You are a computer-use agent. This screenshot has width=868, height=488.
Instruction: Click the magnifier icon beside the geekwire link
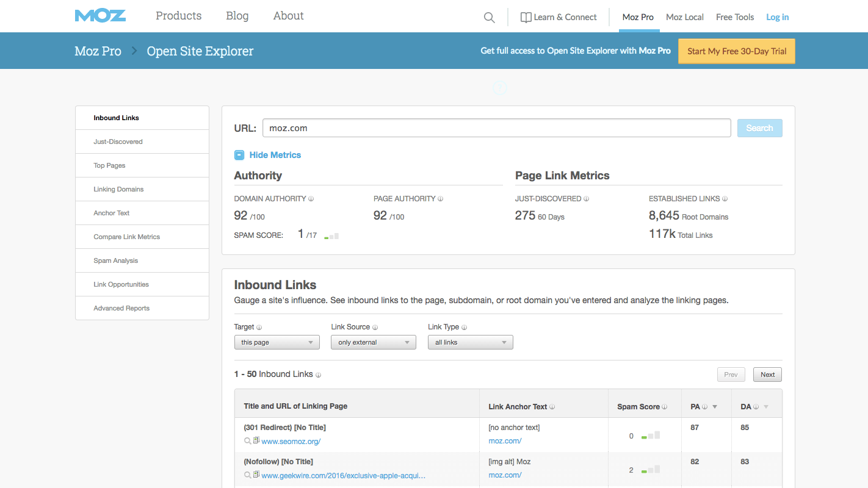247,475
